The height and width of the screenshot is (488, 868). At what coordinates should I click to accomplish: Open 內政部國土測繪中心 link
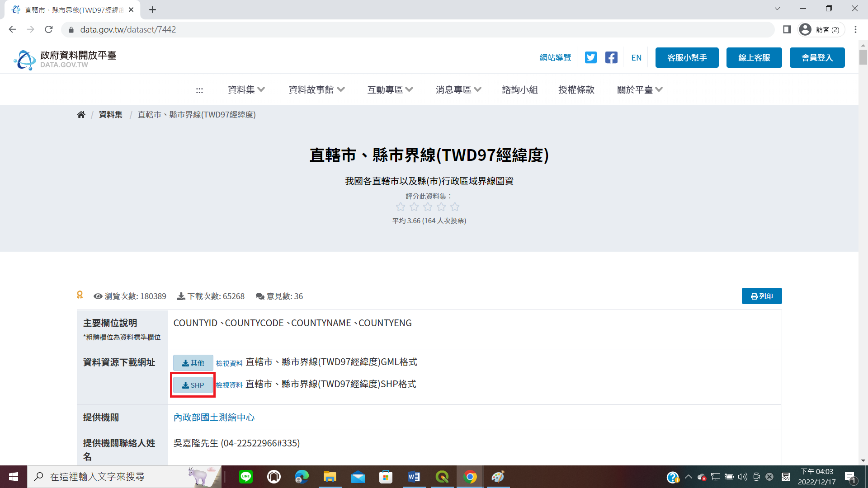point(214,418)
